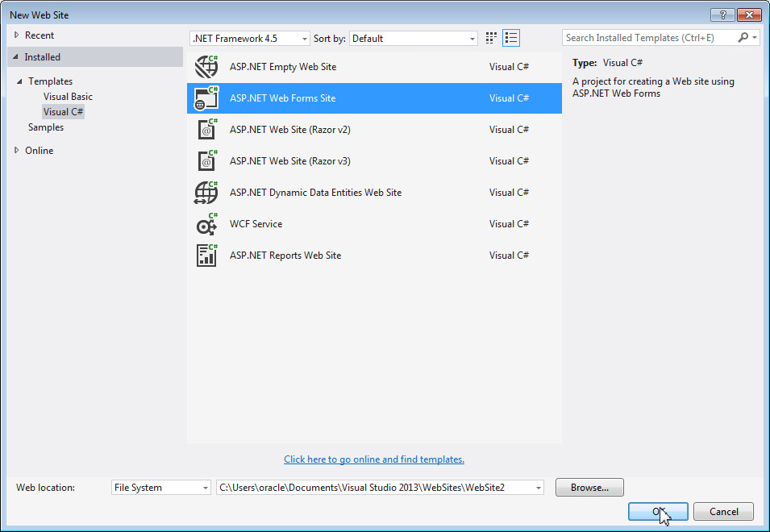Click the Browse... button
770x532 pixels.
tap(589, 488)
